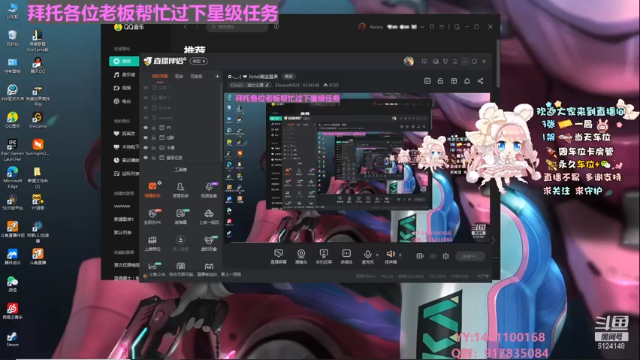Toggle the lock on YY source

[x=154, y=127]
